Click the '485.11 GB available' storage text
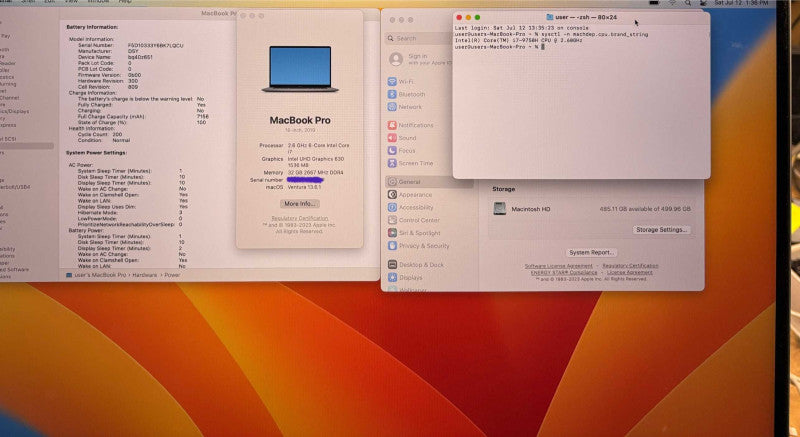Image resolution: width=800 pixels, height=437 pixels. pyautogui.click(x=645, y=209)
